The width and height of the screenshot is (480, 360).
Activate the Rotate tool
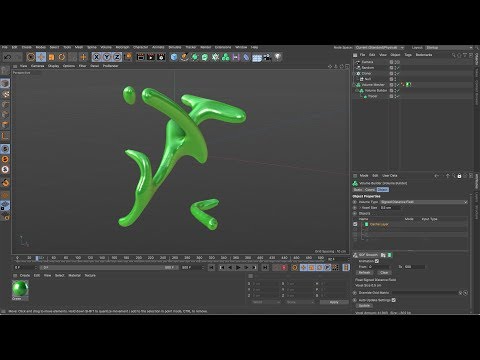62,57
